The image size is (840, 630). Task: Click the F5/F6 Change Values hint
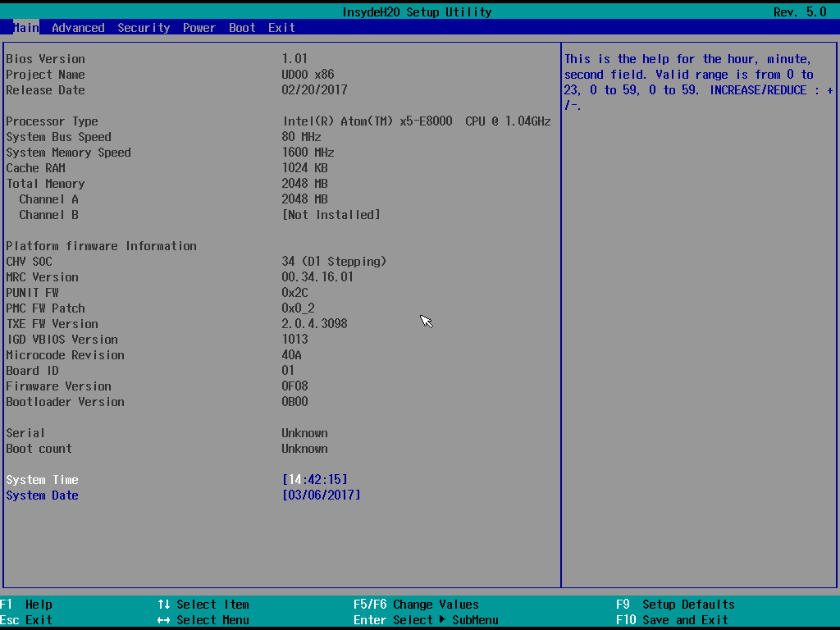pos(416,605)
